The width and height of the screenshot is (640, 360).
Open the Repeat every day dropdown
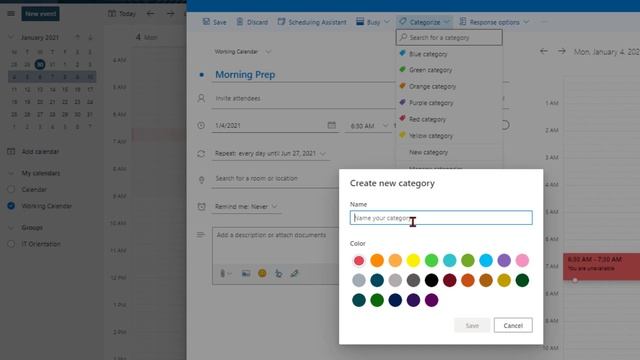coord(270,153)
